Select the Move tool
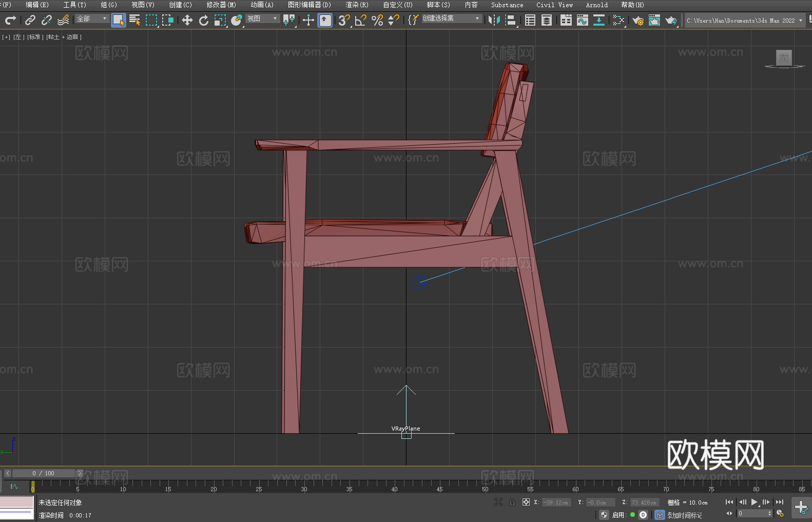 (187, 20)
